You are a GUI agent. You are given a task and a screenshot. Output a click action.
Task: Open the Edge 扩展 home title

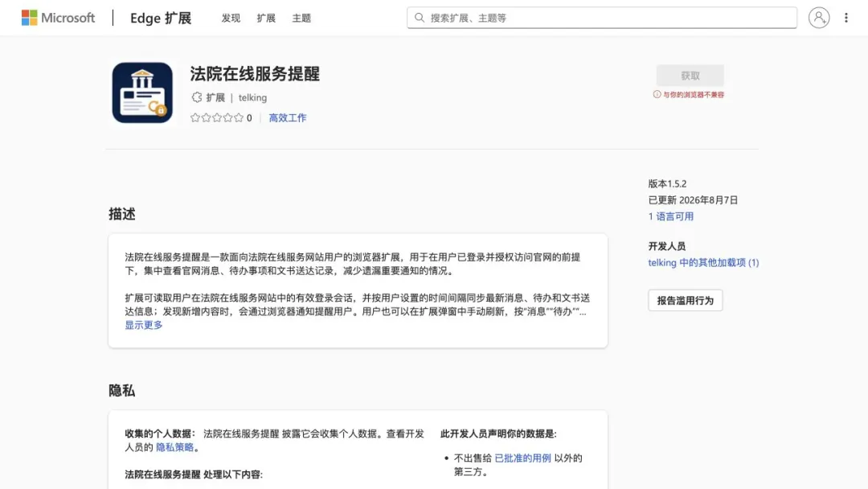tap(161, 18)
